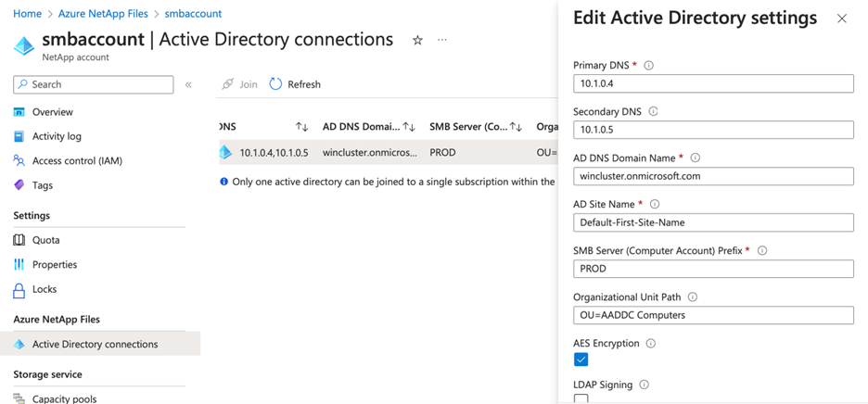Show info for Organizational Unit Path
Screen dimensions: 868x404
pos(693,297)
